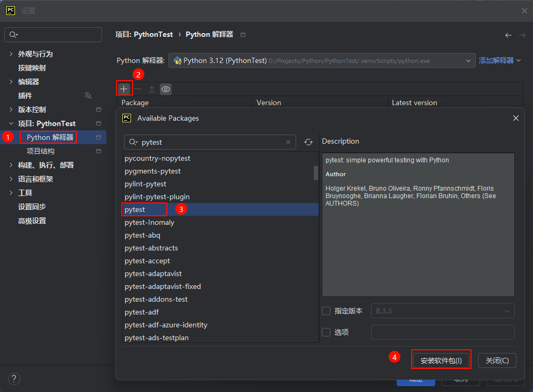Expand the 语言和框架 tree node
This screenshot has width=533, height=392.
pos(11,179)
